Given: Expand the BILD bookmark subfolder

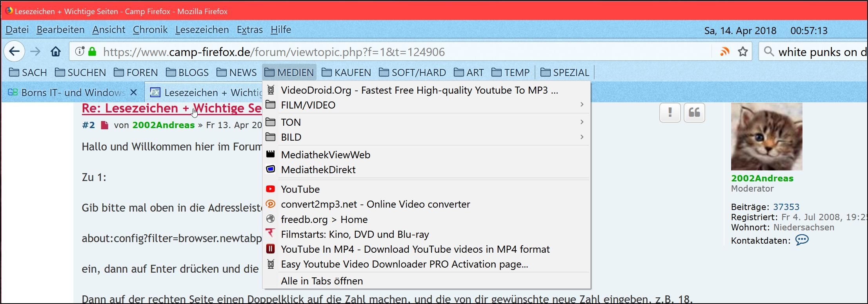Looking at the screenshot, I should coord(426,137).
